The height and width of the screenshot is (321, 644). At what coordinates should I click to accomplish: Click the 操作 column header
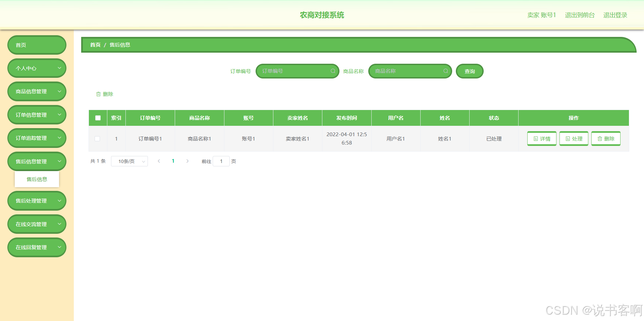(x=574, y=118)
